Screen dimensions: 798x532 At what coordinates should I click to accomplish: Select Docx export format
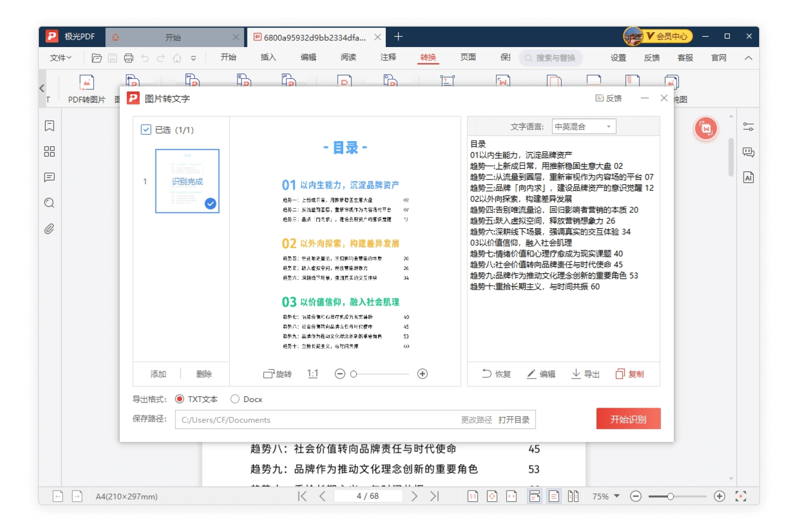coord(235,399)
